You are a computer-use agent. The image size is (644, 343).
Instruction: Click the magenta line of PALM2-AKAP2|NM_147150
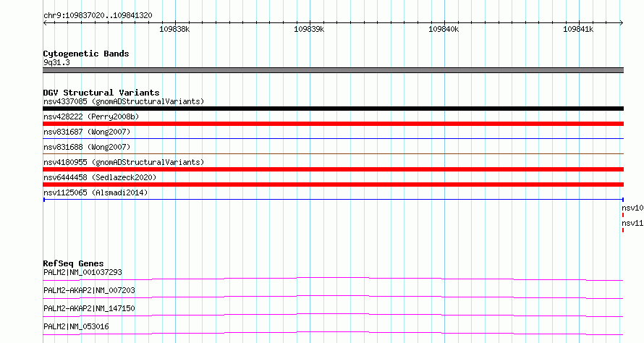333,315
